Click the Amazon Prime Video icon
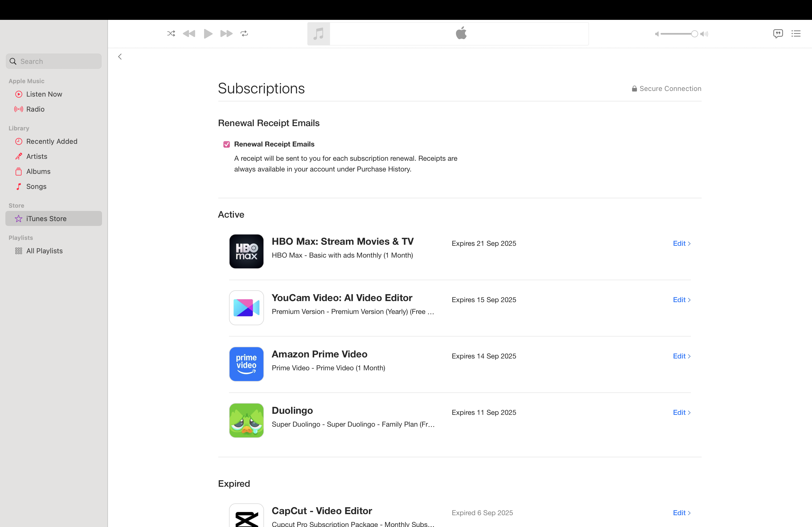 (246, 364)
